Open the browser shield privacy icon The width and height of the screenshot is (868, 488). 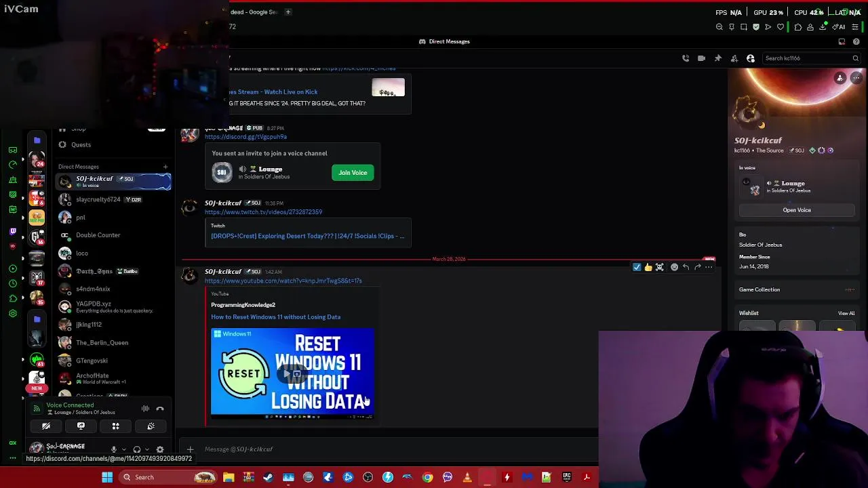coord(756,27)
